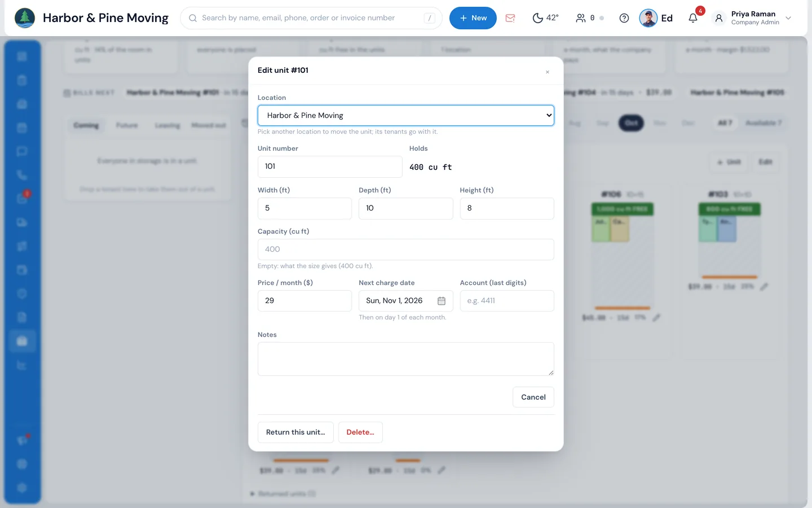Click the slash shortcut key in search bar
The height and width of the screenshot is (508, 812).
[x=430, y=18]
